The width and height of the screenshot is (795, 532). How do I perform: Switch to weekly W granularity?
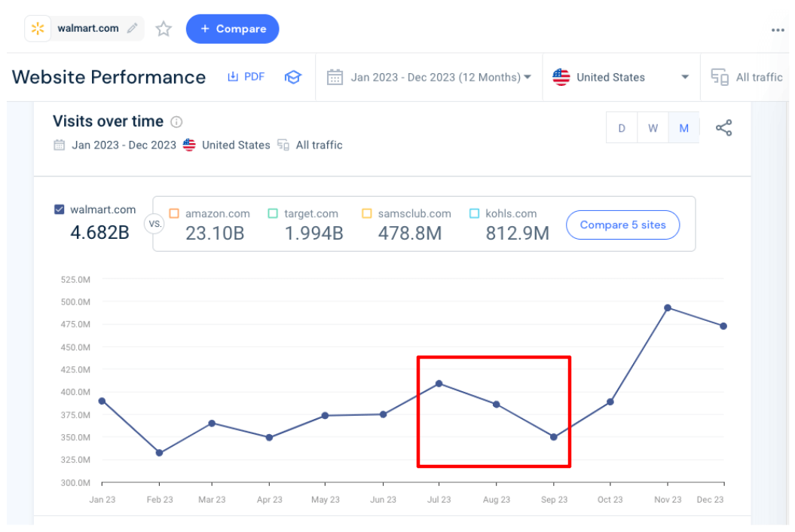pos(653,128)
